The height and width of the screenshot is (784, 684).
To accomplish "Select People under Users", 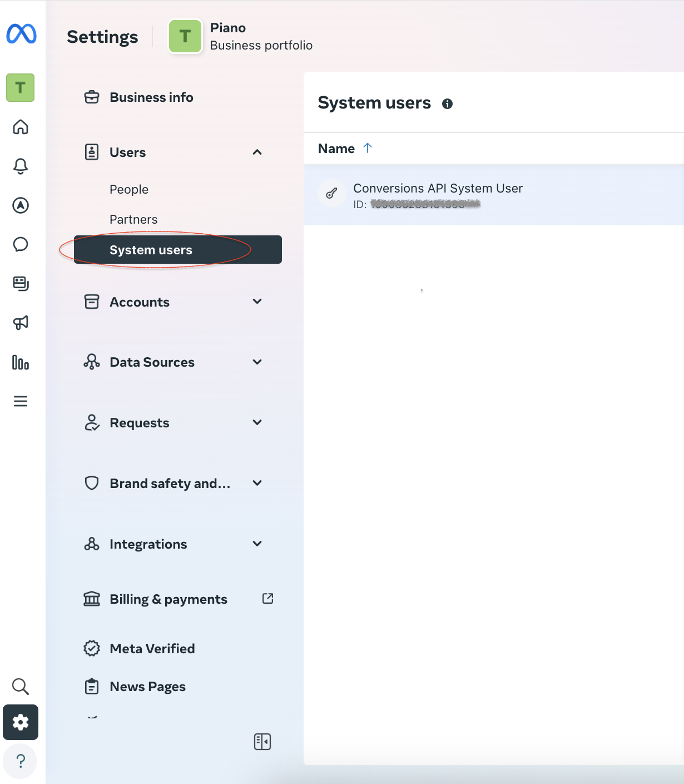I will 129,189.
